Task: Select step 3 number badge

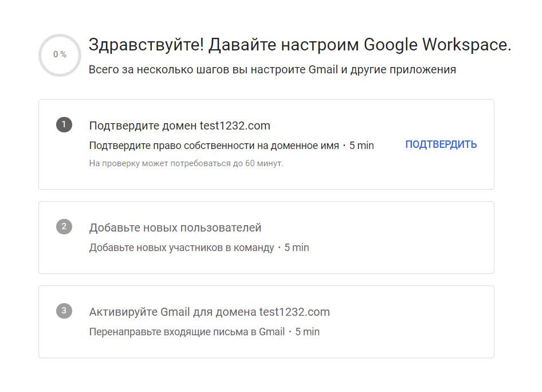Action: pos(64,311)
